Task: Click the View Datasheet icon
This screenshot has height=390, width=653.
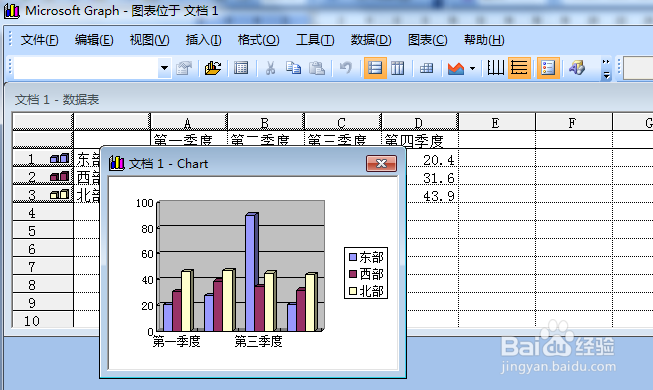Action: tap(241, 68)
